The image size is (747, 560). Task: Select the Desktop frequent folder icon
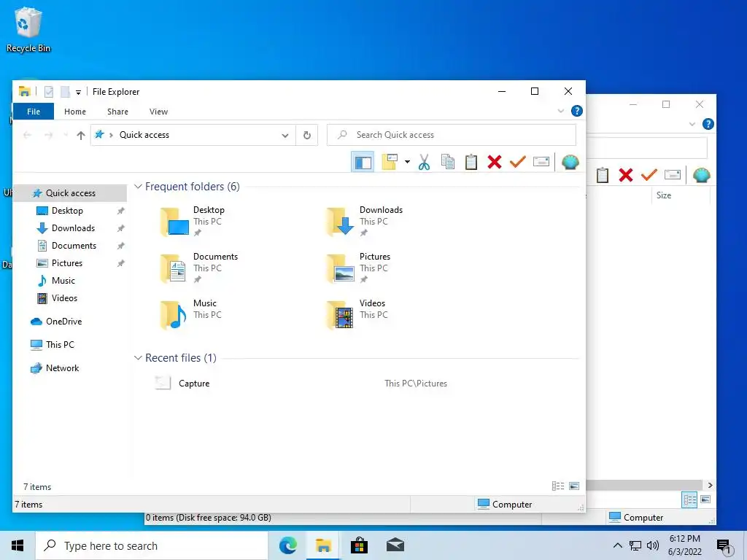pos(174,222)
